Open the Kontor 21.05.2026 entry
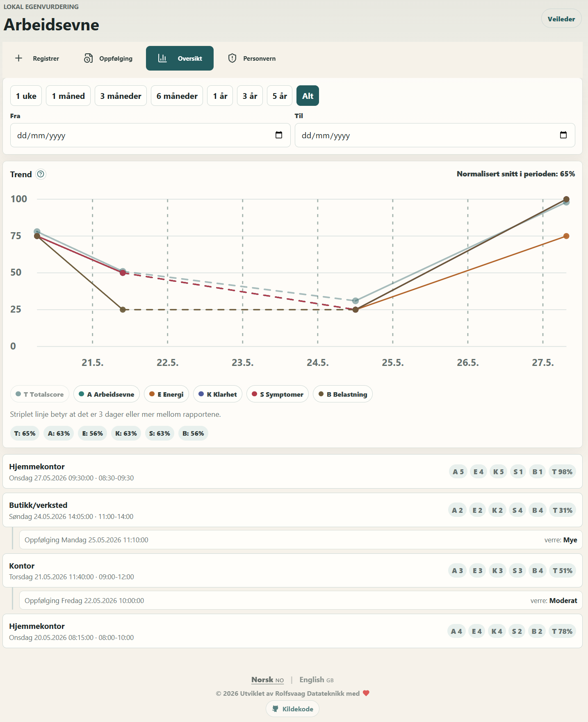The image size is (588, 722). click(293, 571)
